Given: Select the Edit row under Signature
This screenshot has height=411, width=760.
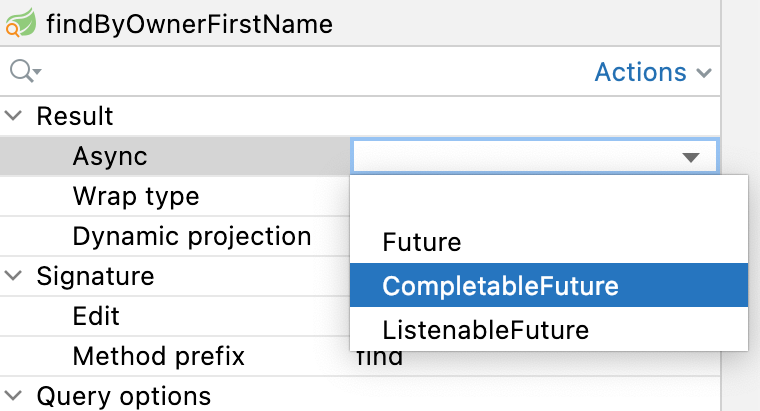Looking at the screenshot, I should [96, 316].
